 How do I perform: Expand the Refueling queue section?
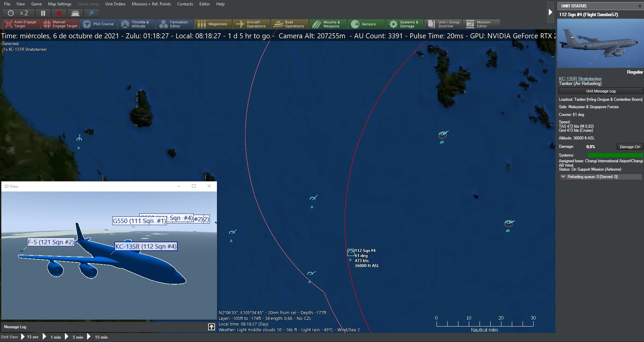point(563,177)
